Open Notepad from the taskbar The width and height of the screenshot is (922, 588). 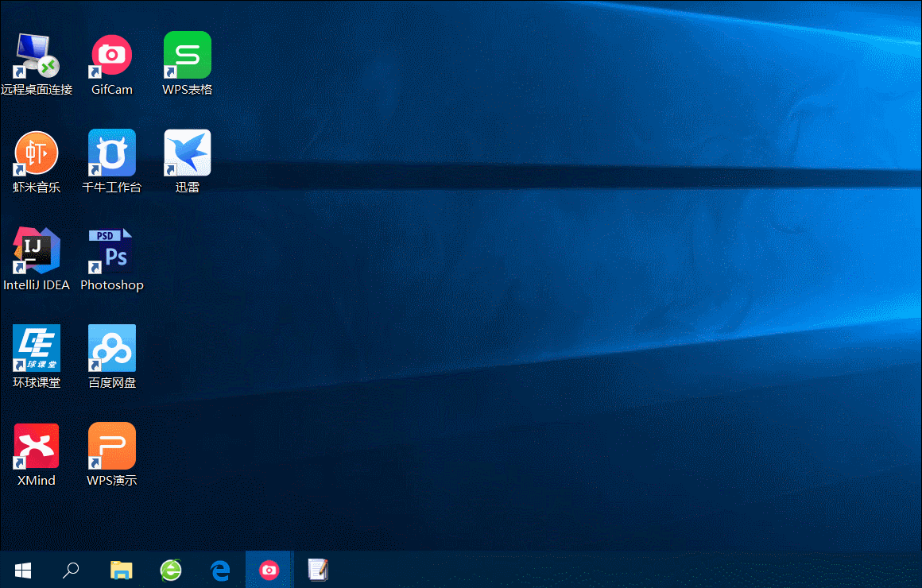318,570
